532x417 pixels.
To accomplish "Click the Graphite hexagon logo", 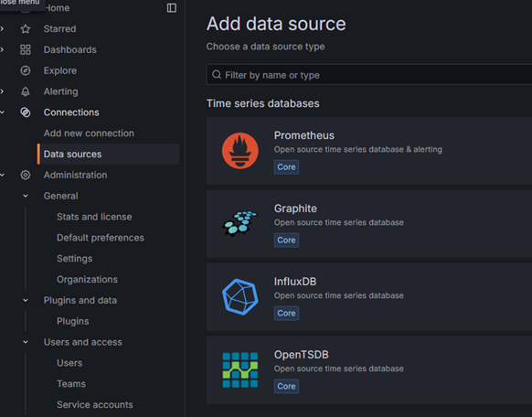I will pos(240,223).
